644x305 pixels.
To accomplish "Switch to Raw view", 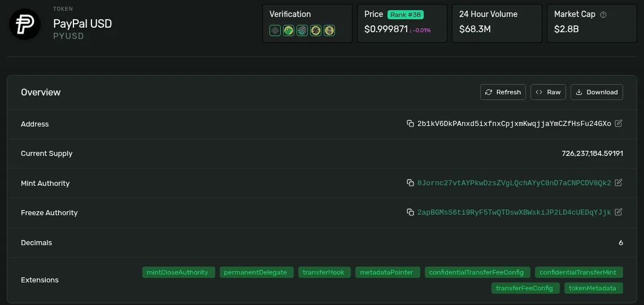I will [548, 92].
